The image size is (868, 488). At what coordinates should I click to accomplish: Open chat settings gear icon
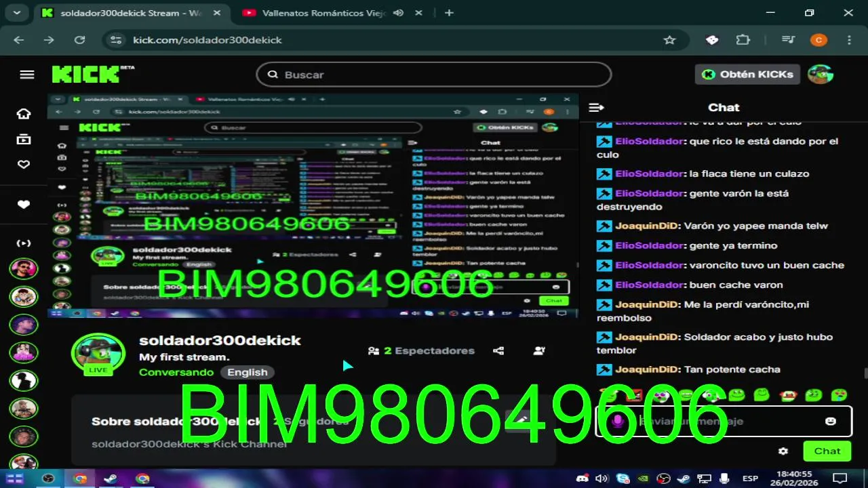tap(783, 451)
